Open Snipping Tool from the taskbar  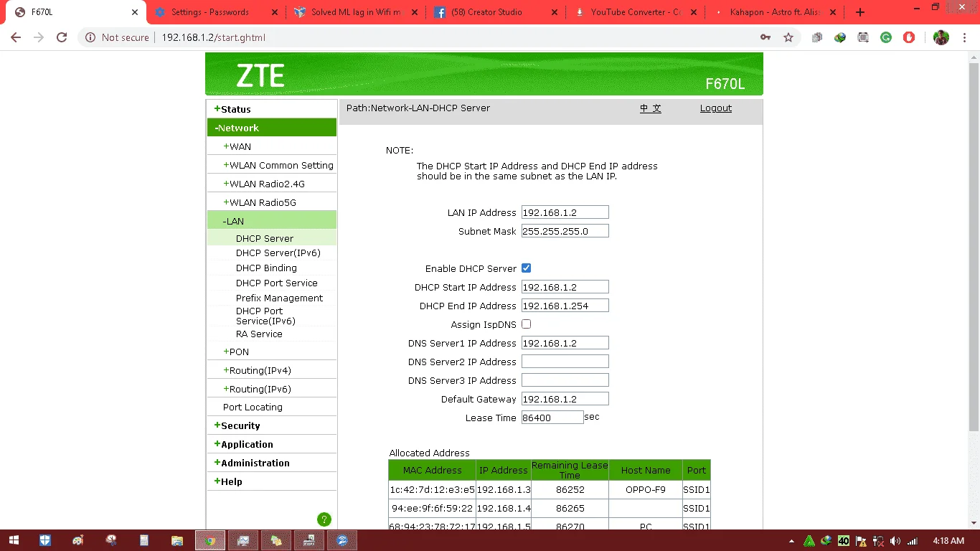point(111,540)
